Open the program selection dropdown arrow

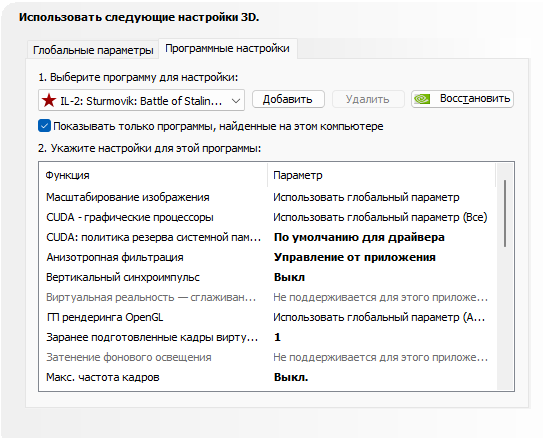tap(236, 101)
